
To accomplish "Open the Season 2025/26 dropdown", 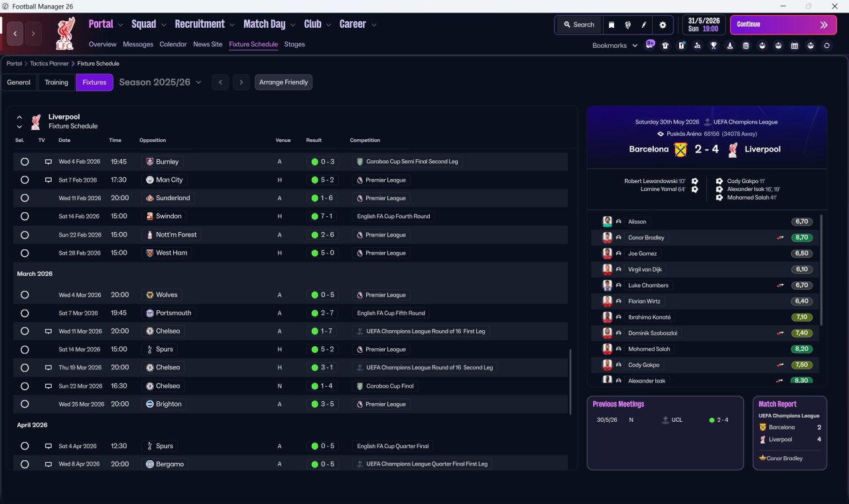I will pyautogui.click(x=161, y=82).
